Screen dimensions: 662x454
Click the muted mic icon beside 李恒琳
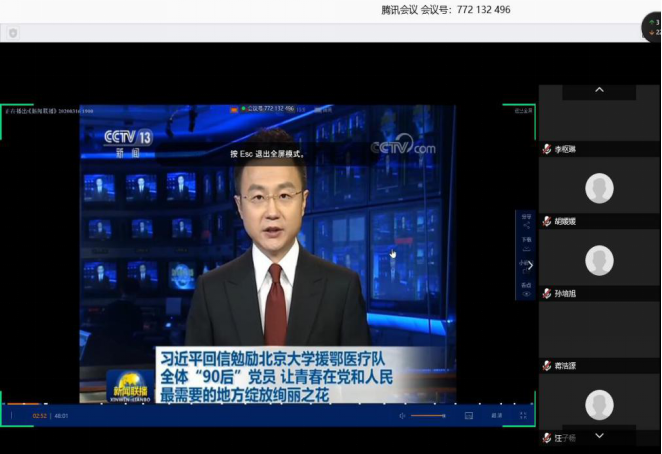(x=547, y=149)
